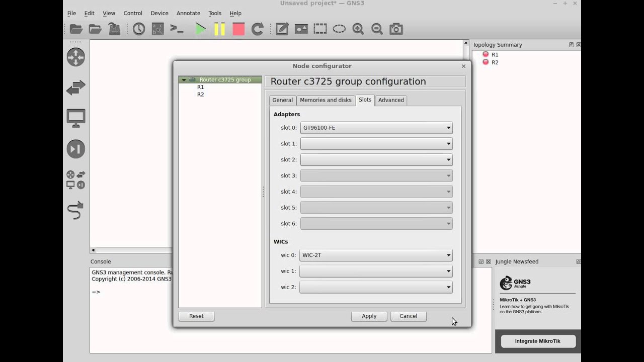
Task: Toggle show interface labels icon
Action: (x=158, y=29)
